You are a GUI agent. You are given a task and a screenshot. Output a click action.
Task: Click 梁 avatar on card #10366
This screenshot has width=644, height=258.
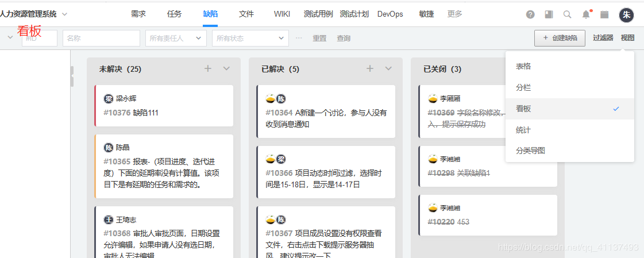tap(280, 159)
